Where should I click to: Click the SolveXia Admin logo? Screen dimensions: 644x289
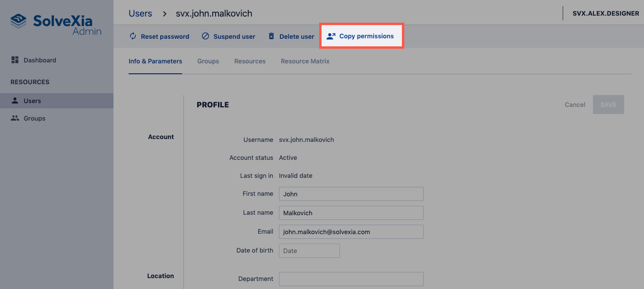click(x=56, y=25)
